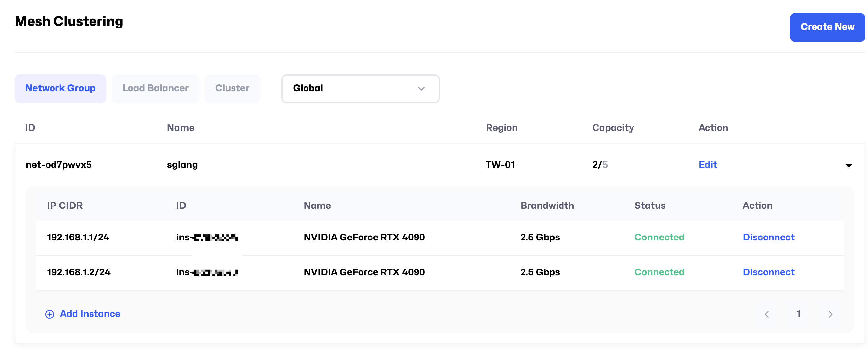Click the Mesh Clustering heading

[69, 21]
